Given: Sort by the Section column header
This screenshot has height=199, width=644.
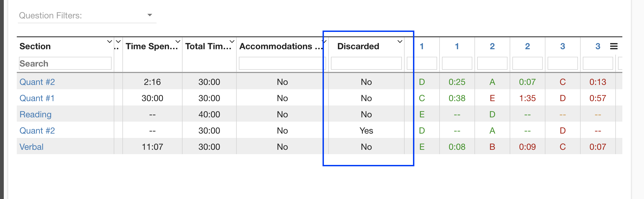Looking at the screenshot, I should [35, 46].
